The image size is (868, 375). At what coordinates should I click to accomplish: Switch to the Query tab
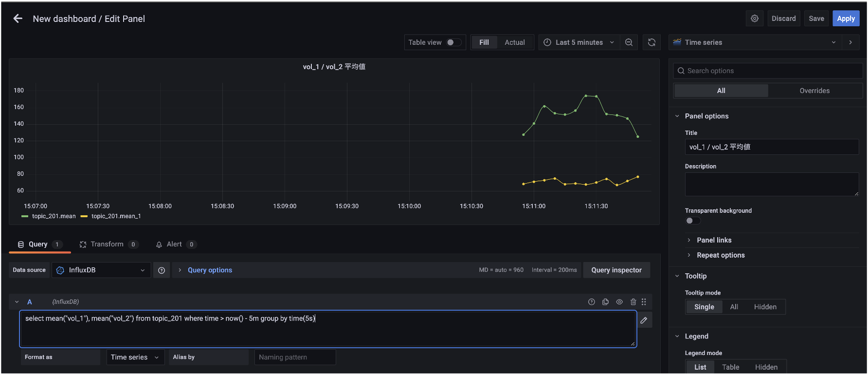point(40,244)
